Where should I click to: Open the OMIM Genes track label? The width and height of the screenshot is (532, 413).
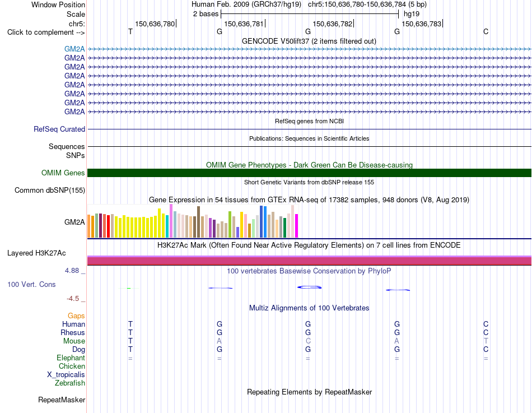[63, 173]
